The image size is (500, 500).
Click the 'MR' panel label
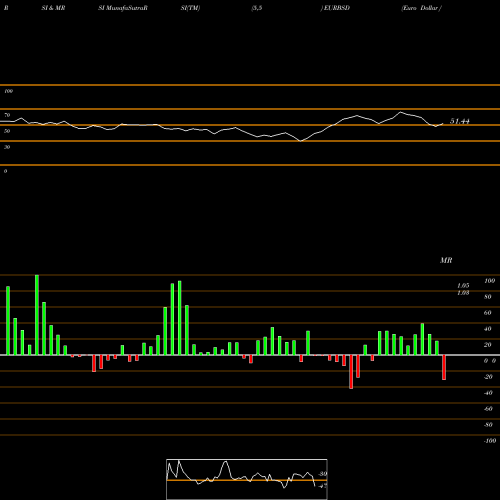446,260
